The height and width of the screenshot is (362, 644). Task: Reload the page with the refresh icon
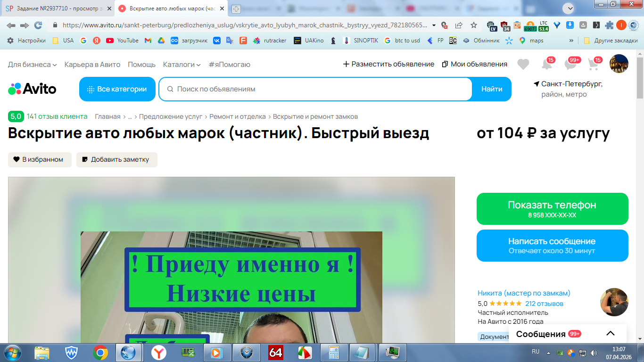tap(38, 25)
